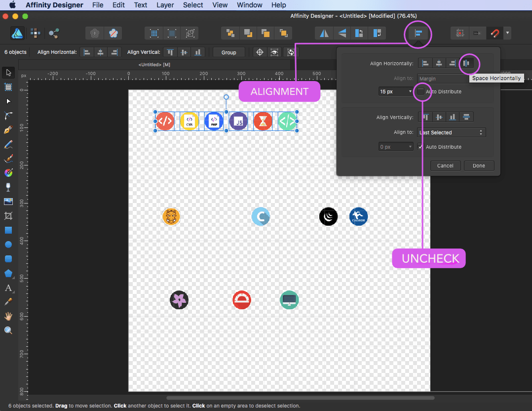
Task: Choose the Crop tool
Action: [8, 216]
